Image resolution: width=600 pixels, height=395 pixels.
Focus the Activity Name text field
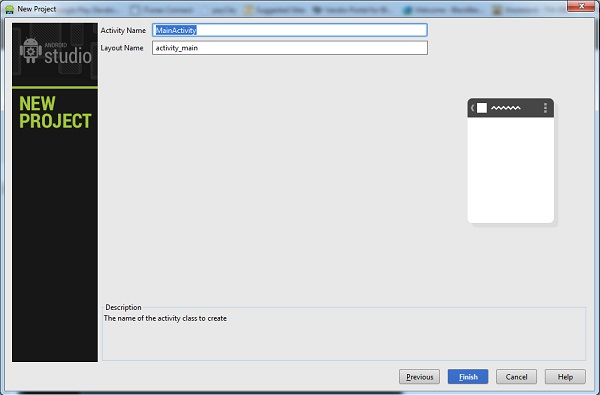pyautogui.click(x=290, y=30)
